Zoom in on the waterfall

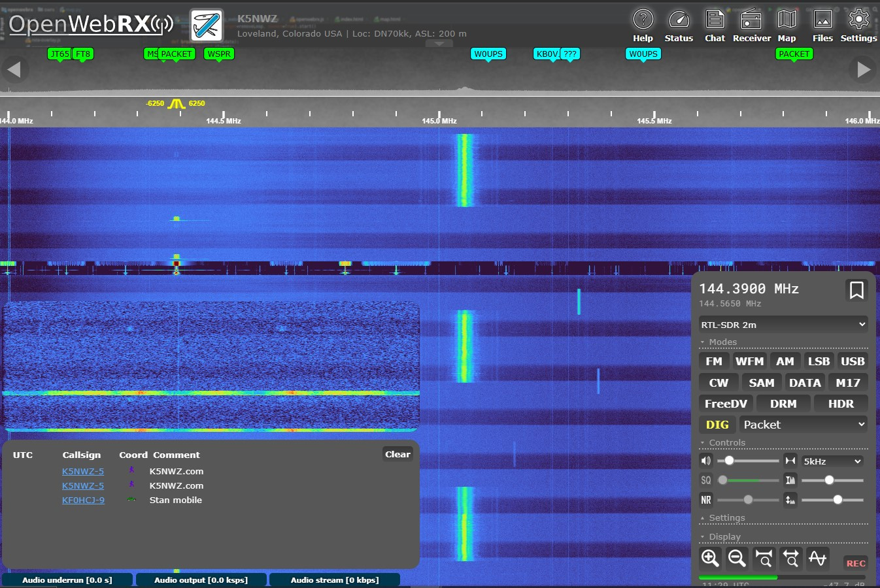click(710, 558)
